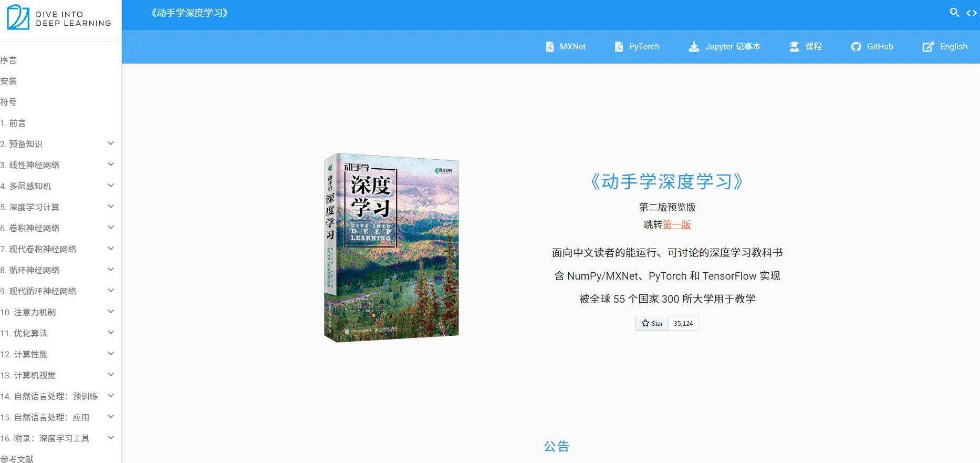Click the 深度学习 book cover image
980x463 pixels.
coord(391,248)
